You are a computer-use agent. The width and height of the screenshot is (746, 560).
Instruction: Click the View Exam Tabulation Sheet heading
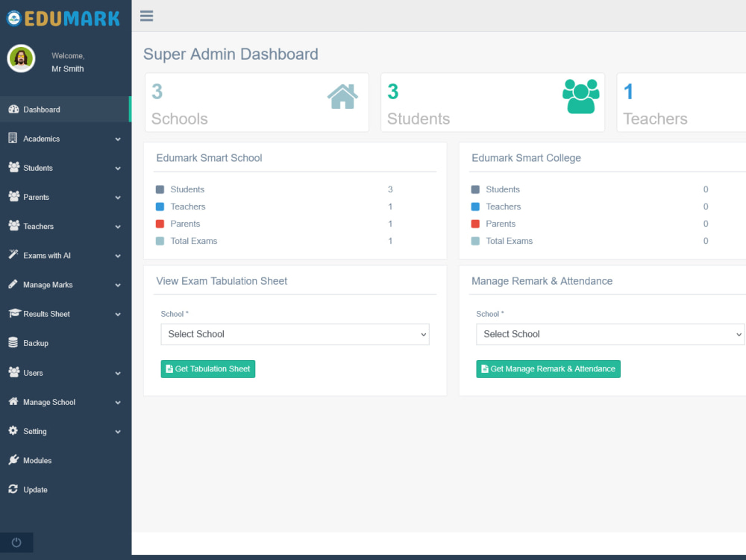click(x=222, y=281)
